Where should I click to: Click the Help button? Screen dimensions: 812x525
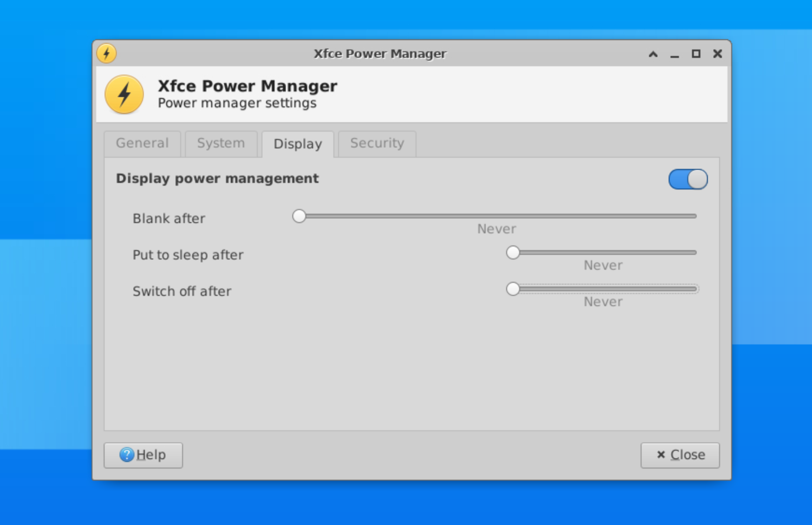tap(143, 455)
